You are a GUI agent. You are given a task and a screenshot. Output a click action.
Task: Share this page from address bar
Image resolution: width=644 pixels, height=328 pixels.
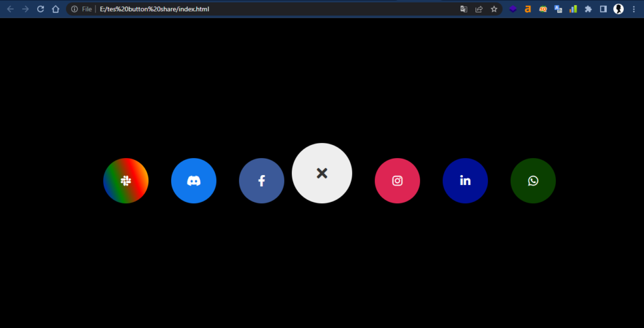click(x=479, y=9)
